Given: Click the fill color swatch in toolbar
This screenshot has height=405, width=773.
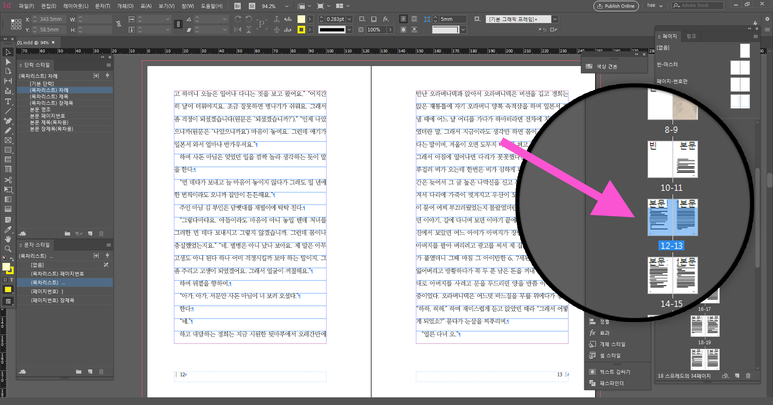Looking at the screenshot, I should click(301, 19).
